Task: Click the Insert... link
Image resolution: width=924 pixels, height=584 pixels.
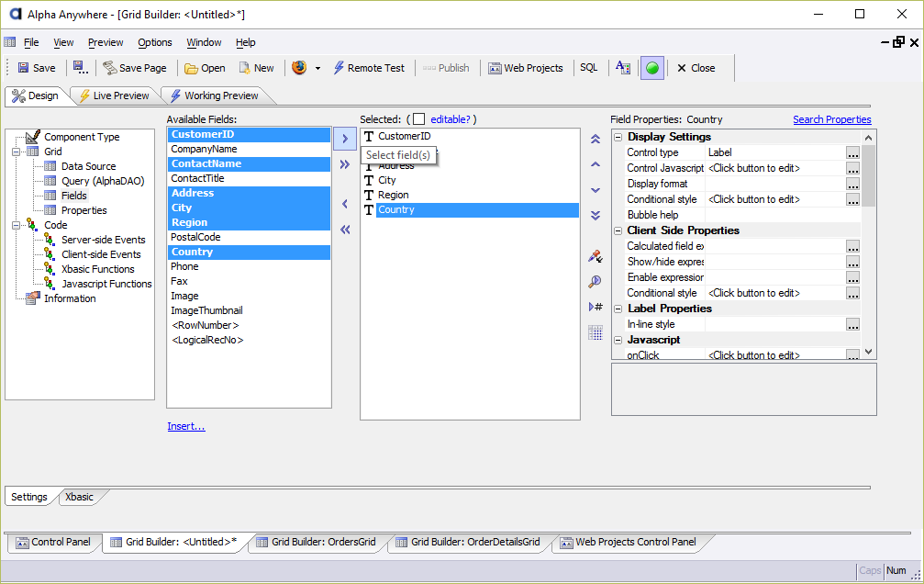Action: 185,426
